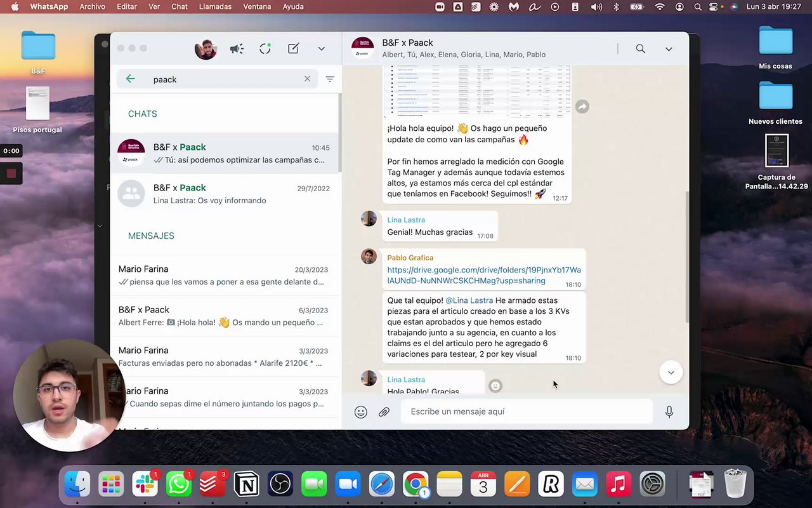The image size is (812, 508).
Task: Open the Editar menu
Action: pyautogui.click(x=127, y=6)
